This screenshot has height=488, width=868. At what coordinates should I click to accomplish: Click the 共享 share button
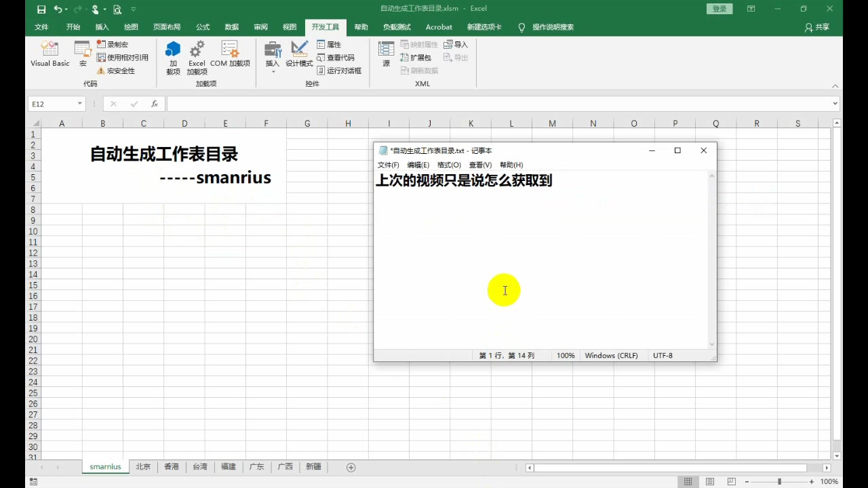(817, 27)
